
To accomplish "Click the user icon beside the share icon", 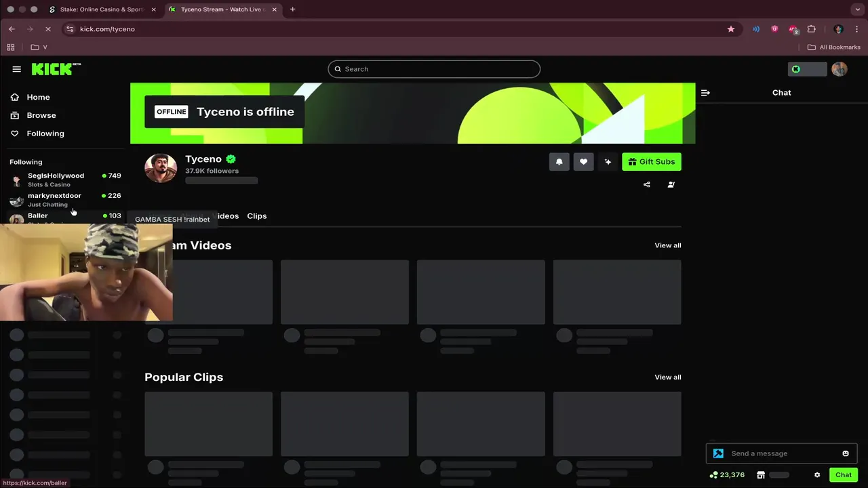I will 671,184.
